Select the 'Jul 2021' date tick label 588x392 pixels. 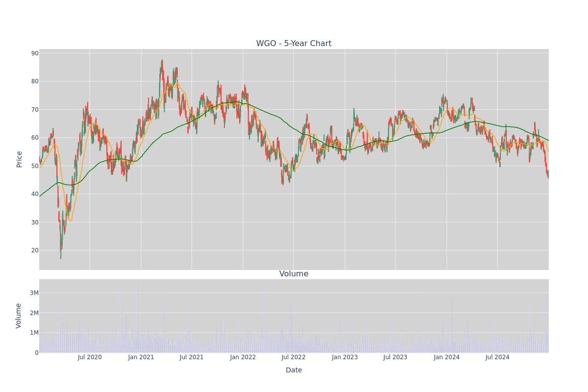[192, 357]
